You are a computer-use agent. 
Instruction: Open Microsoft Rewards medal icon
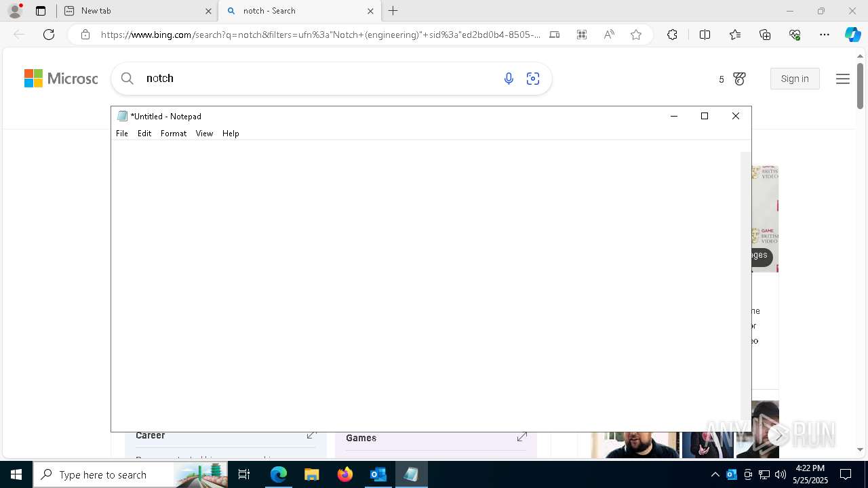tap(739, 79)
